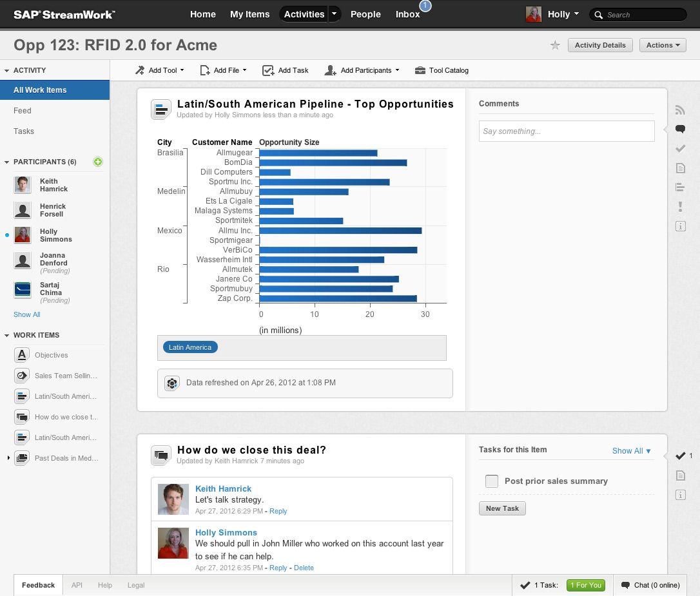Add a participant using the green plus icon
Screen dimensions: 700x596
click(x=98, y=162)
